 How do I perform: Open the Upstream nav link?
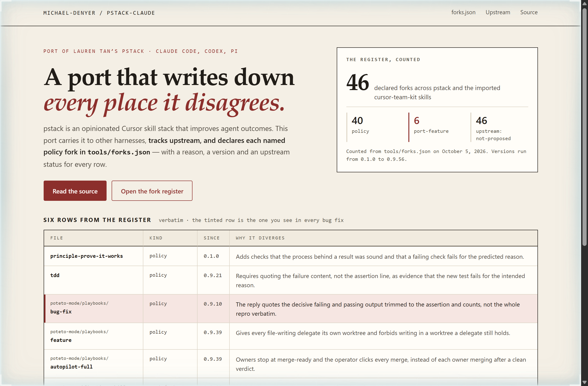click(x=498, y=12)
